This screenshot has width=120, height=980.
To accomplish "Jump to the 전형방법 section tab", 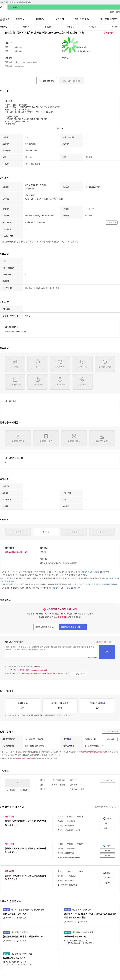I will click(x=93, y=27).
